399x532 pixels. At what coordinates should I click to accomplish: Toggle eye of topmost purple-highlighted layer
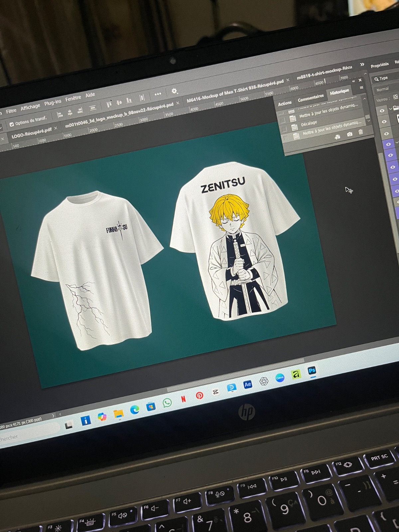tap(388, 144)
